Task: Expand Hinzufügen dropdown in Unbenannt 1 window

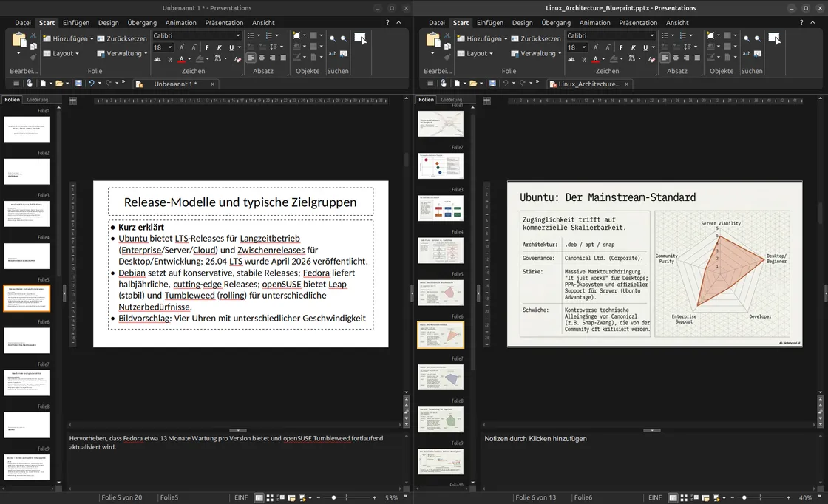Action: [92, 39]
